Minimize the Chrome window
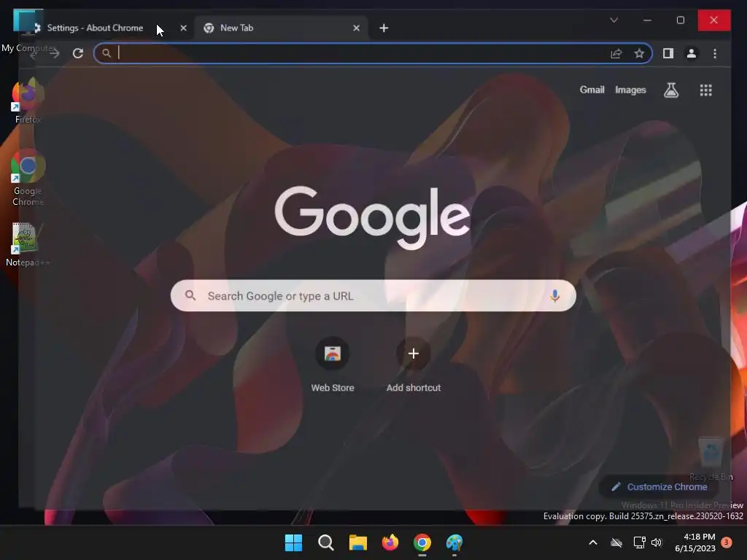The height and width of the screenshot is (560, 747). pos(647,20)
